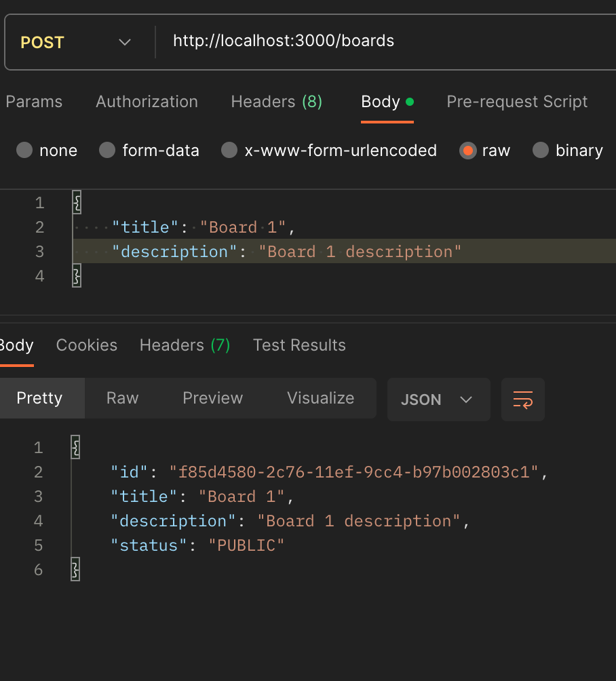Switch to the Visualize response view
The height and width of the screenshot is (681, 616).
click(321, 398)
